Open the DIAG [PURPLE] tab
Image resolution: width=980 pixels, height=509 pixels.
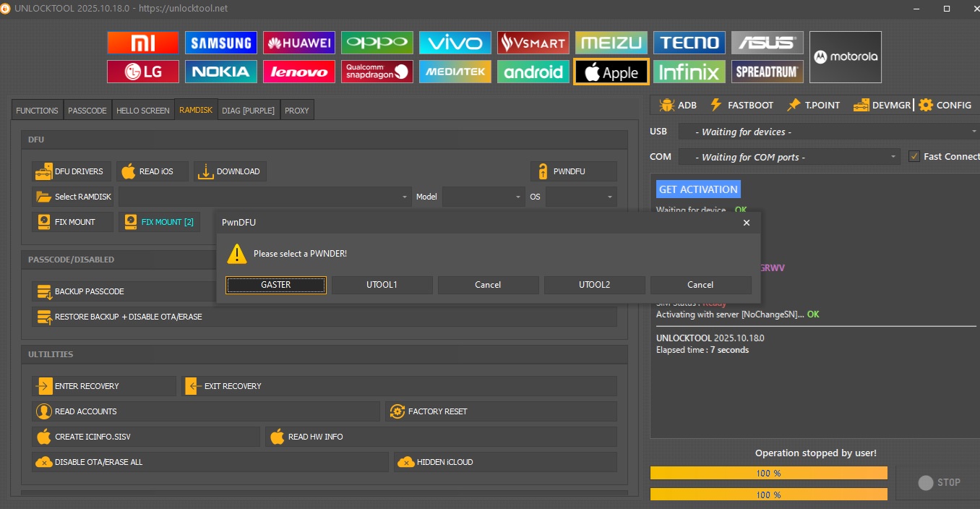(248, 111)
